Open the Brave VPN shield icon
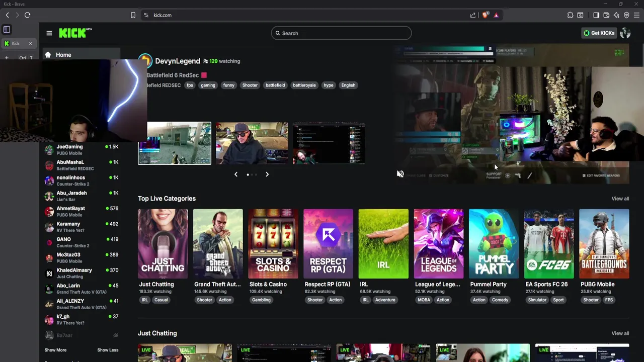Screen dimensions: 644x362 (x=626, y=15)
